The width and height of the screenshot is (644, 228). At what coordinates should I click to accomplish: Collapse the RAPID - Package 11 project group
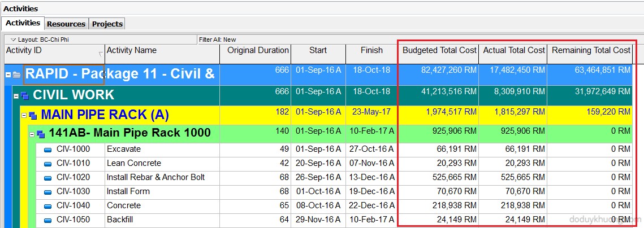(x=8, y=74)
